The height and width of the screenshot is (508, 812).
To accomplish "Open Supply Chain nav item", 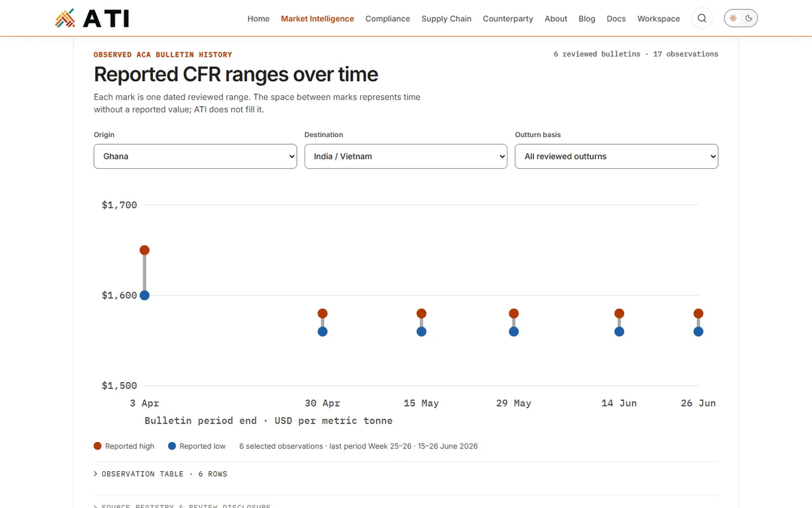I will click(447, 18).
